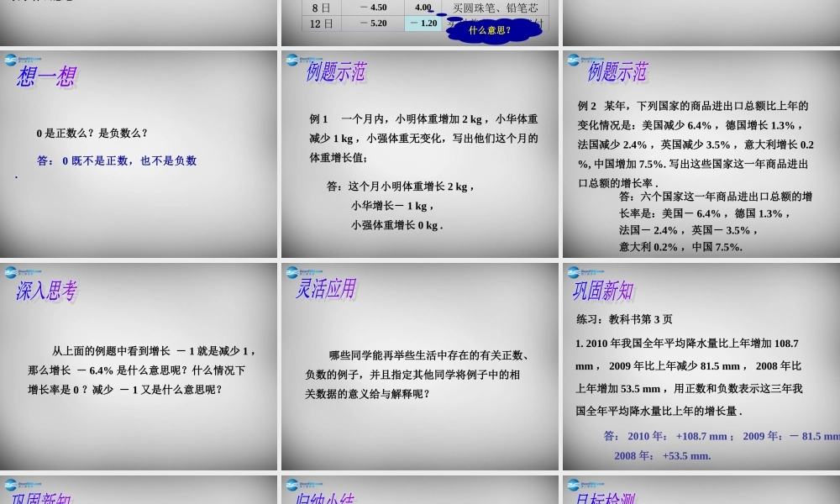Open the 深入思考 slide thumbnail
This screenshot has height=504, width=840.
tap(139, 366)
